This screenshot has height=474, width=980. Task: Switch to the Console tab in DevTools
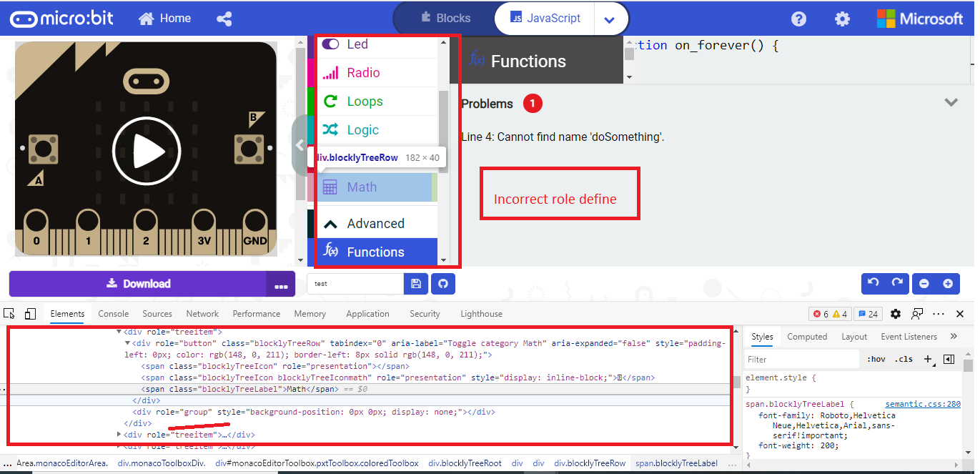click(113, 313)
